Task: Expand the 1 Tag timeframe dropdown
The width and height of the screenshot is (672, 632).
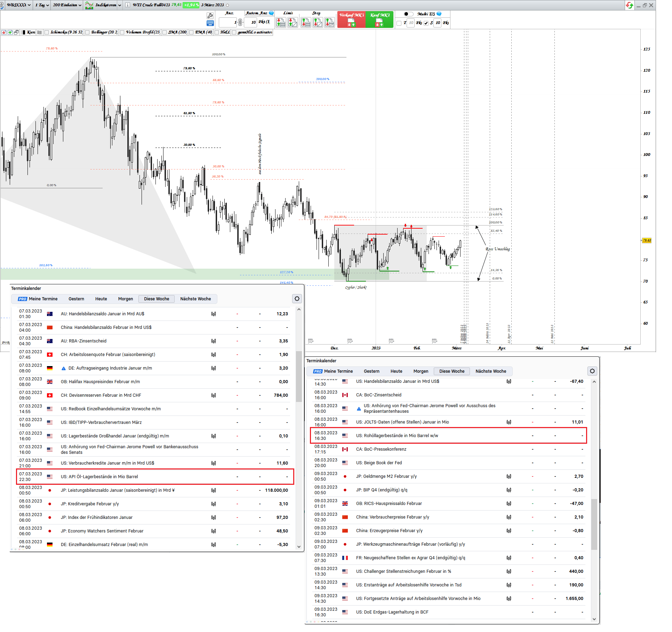Action: [42, 5]
